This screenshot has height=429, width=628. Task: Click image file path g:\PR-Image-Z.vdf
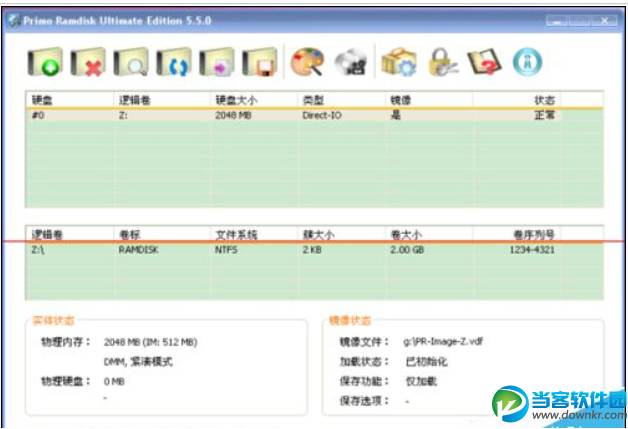443,342
